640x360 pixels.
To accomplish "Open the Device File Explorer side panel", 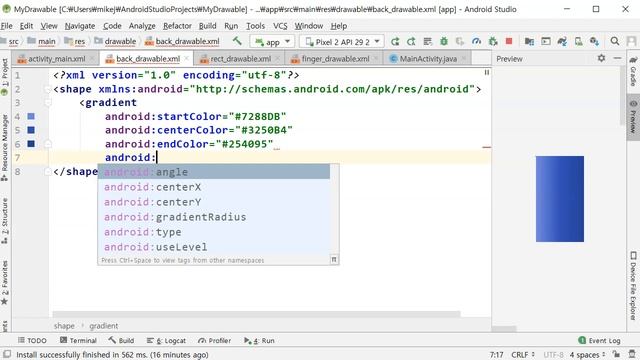I will point(633,286).
